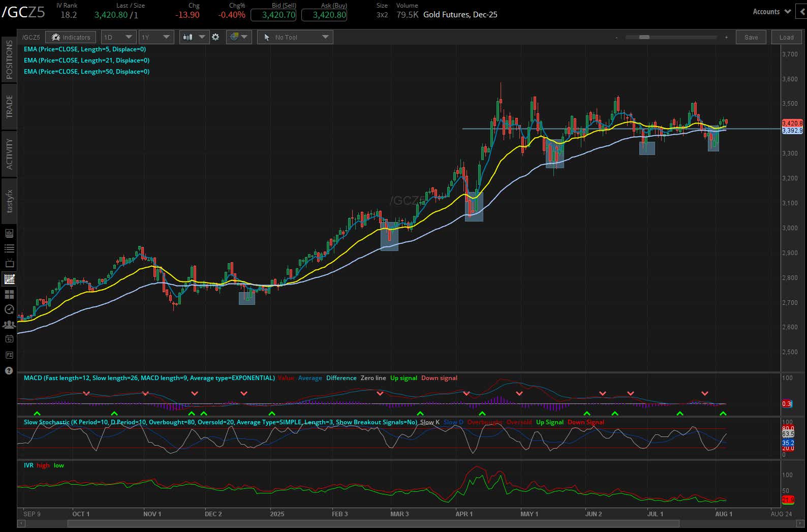Viewport: 807px width, 532px height.
Task: Select the EMA Length=5 study label
Action: coord(85,49)
